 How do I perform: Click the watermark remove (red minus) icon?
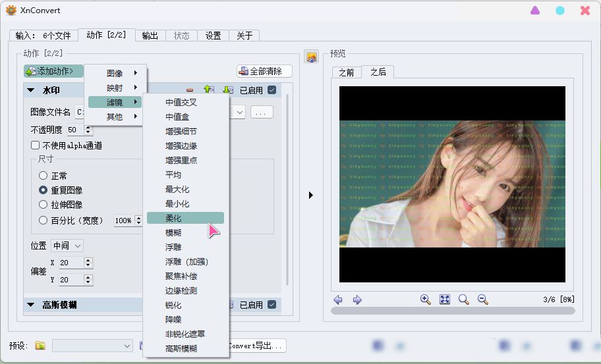[190, 90]
